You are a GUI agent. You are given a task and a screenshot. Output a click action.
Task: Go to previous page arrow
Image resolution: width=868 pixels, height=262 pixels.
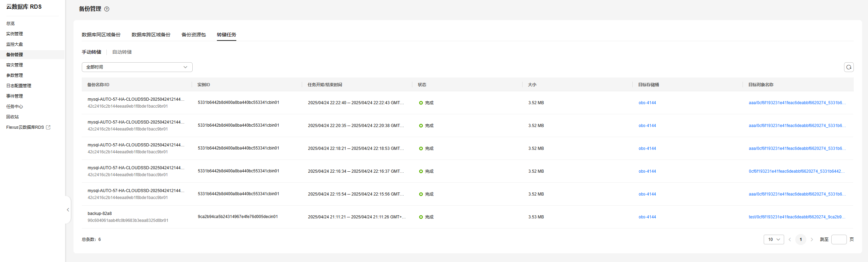(x=790, y=240)
